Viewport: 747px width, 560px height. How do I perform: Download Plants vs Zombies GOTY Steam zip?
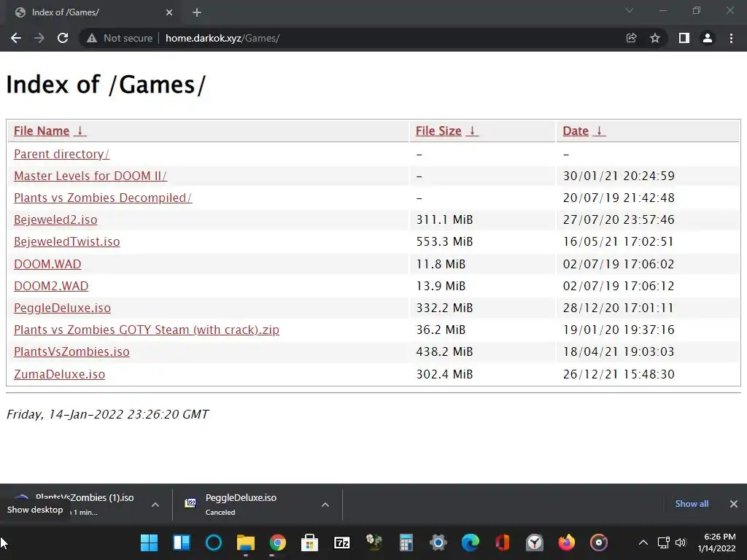(147, 330)
